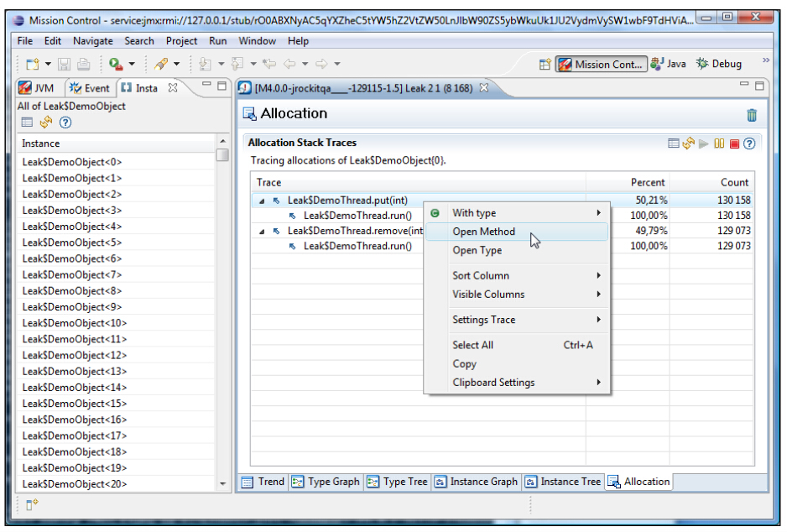Stop allocation tracing with red square
Viewport: 787px width, 532px height.
(x=734, y=143)
